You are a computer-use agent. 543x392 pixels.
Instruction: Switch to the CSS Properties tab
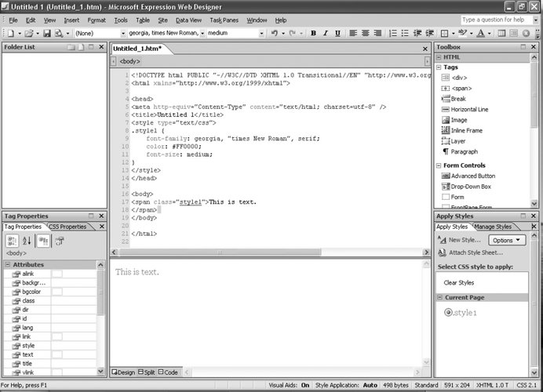(68, 227)
